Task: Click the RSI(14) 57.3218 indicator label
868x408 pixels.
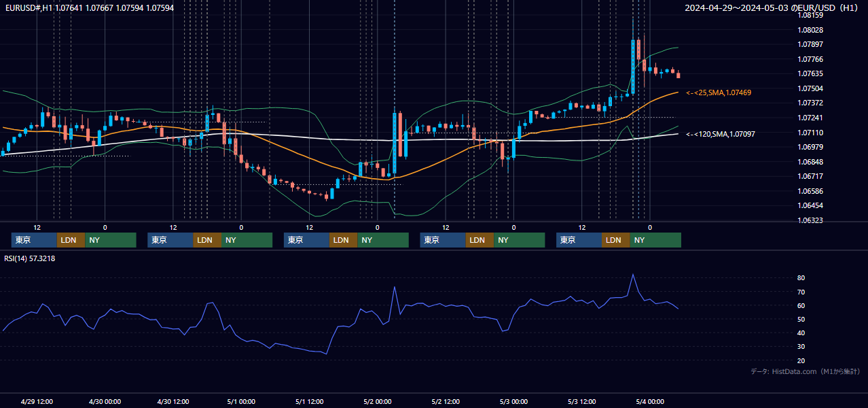Action: (30, 259)
